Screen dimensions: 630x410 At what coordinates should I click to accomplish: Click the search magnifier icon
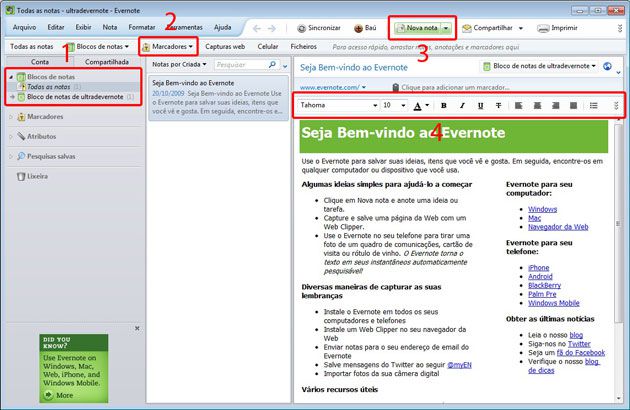coord(272,64)
